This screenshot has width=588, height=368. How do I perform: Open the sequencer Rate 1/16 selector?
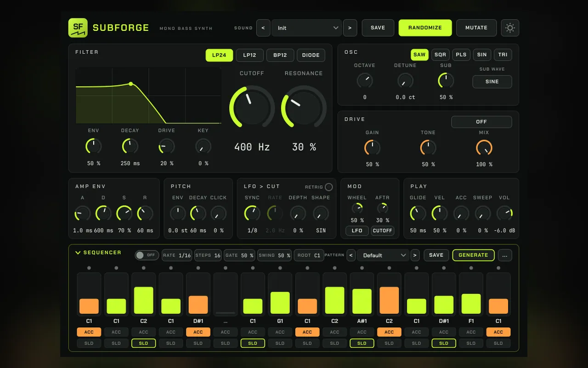tap(177, 255)
